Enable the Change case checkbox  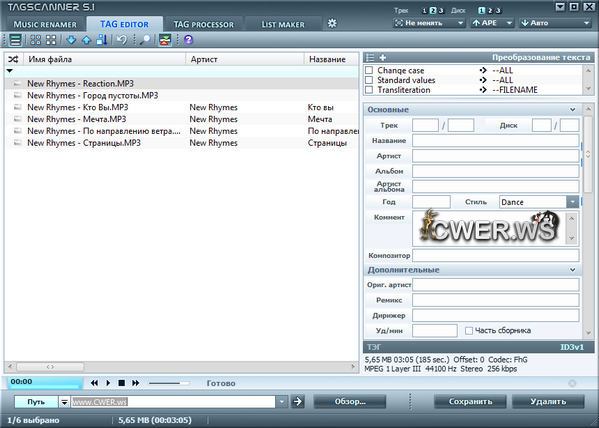click(369, 70)
